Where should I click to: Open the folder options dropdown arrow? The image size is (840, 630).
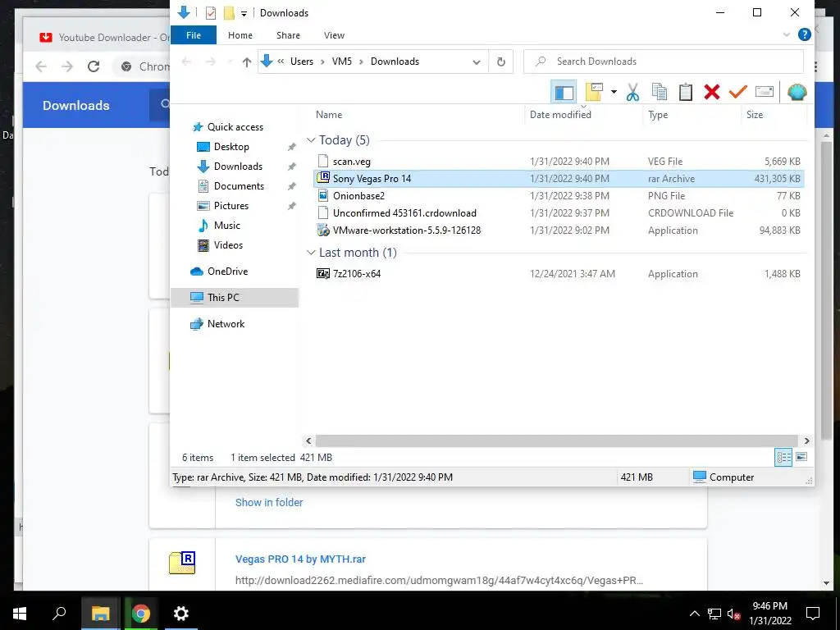point(614,92)
